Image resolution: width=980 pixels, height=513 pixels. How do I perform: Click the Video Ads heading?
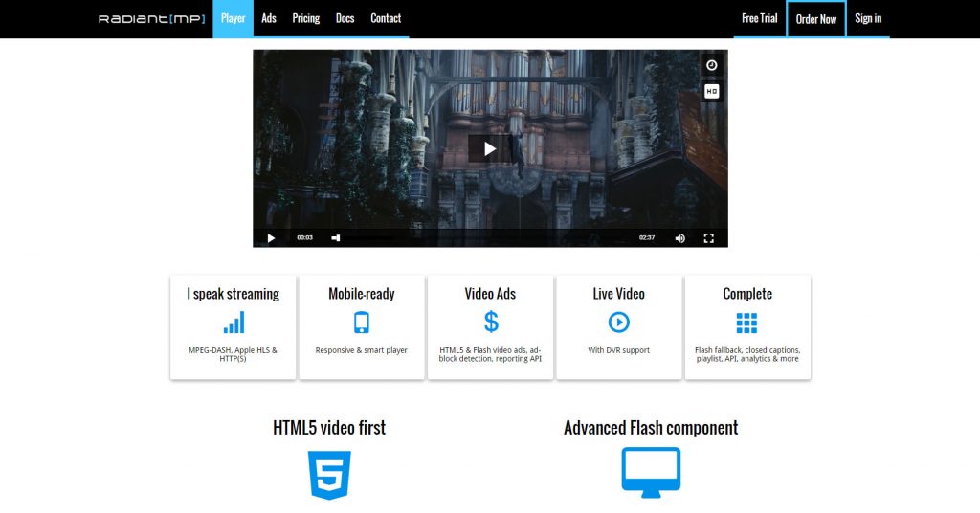click(x=490, y=294)
